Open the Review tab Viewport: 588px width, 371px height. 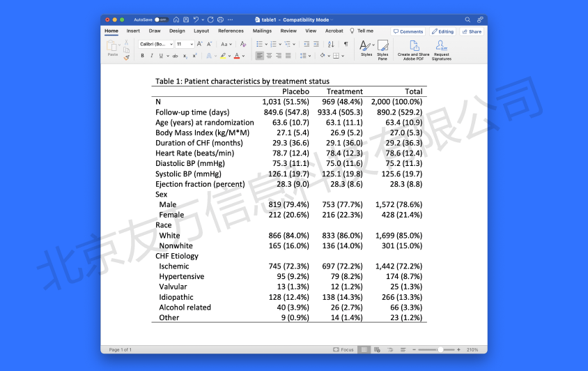[x=288, y=31]
